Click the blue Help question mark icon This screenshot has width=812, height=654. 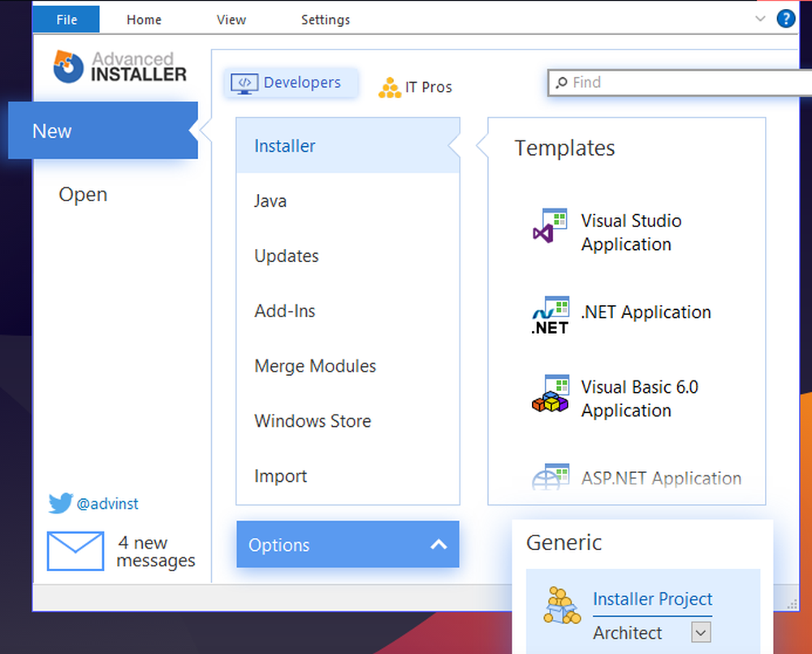785,19
